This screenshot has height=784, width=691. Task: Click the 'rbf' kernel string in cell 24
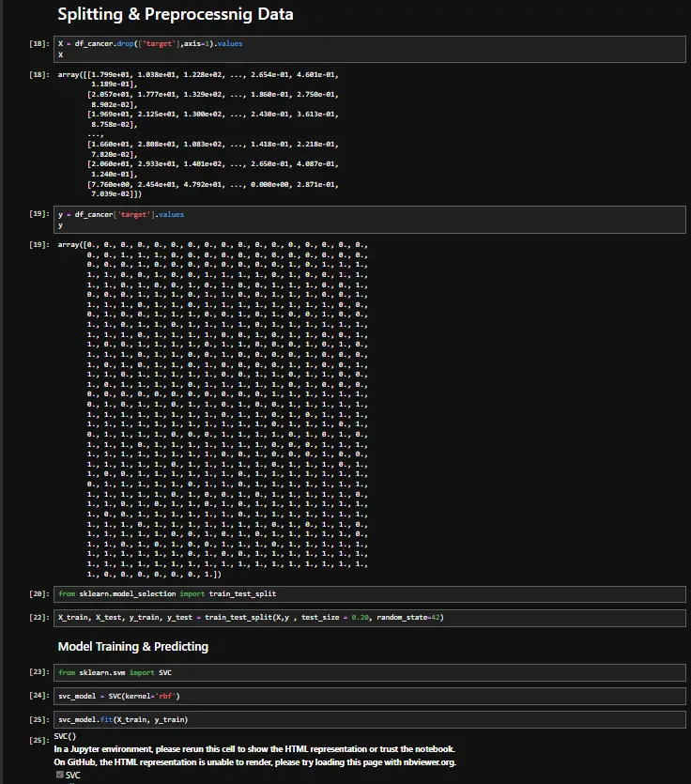coord(166,696)
